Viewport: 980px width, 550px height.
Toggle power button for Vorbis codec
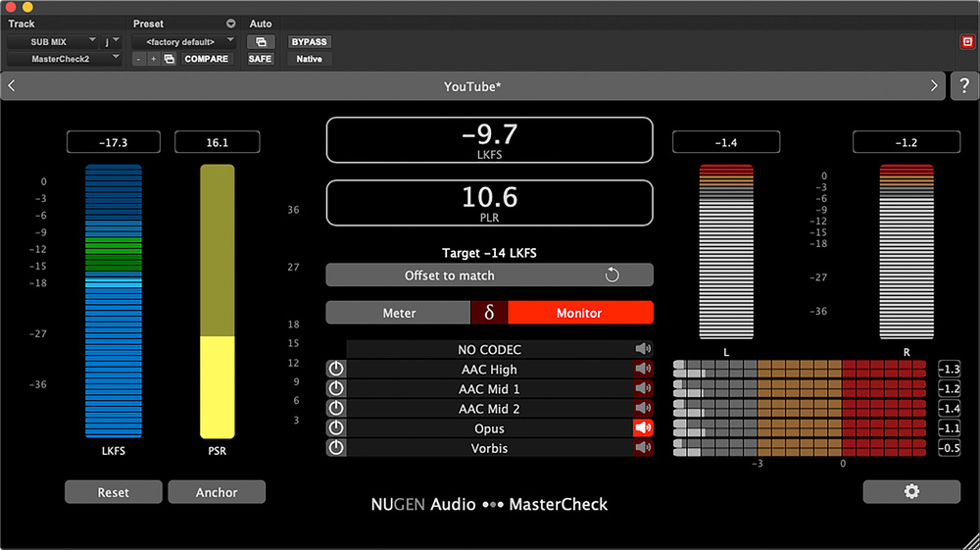click(x=335, y=447)
